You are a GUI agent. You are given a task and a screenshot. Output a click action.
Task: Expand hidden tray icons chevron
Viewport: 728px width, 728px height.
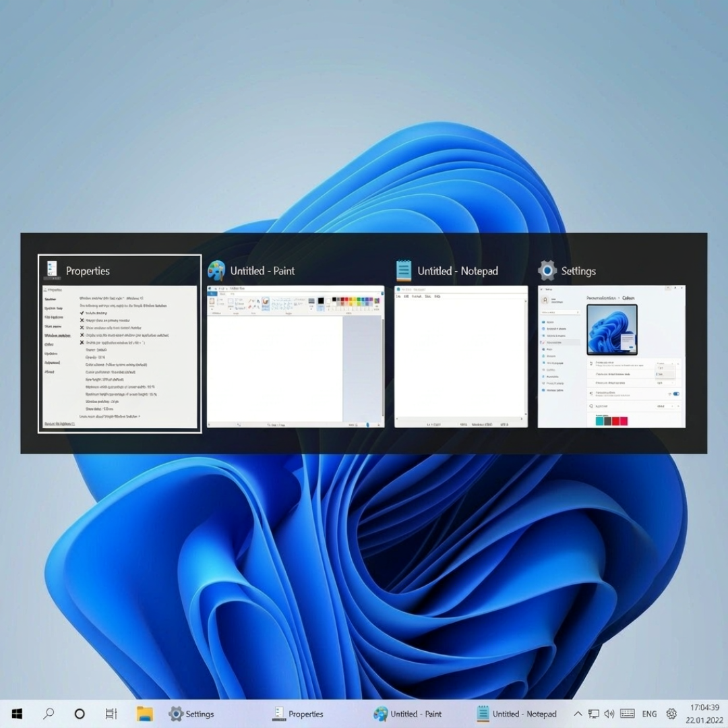[x=578, y=714]
